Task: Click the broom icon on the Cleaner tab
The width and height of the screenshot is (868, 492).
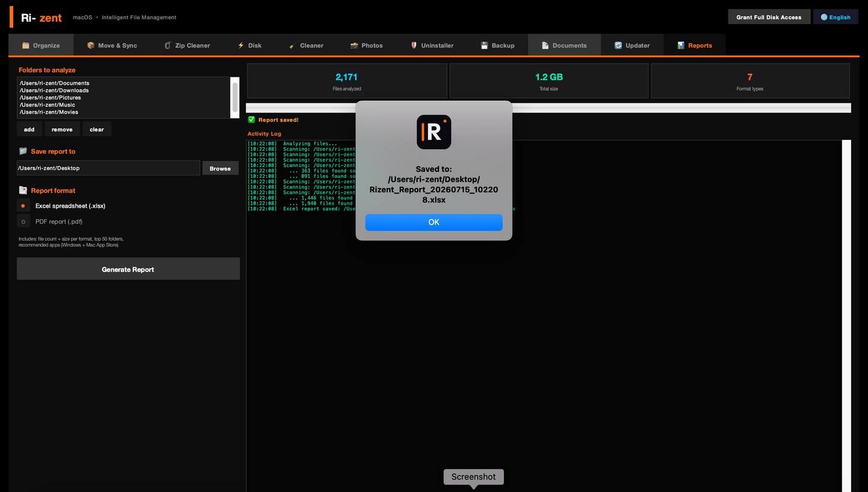Action: click(x=292, y=46)
